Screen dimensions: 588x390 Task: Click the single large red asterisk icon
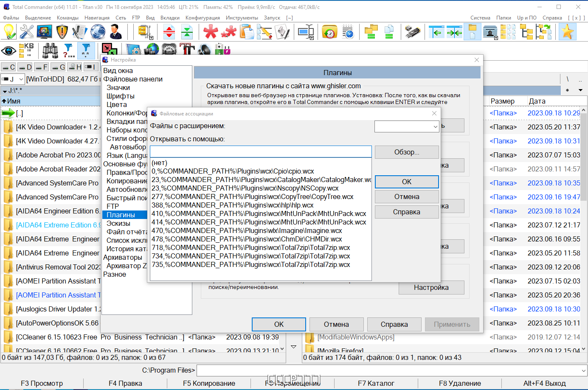pyautogui.click(x=211, y=32)
